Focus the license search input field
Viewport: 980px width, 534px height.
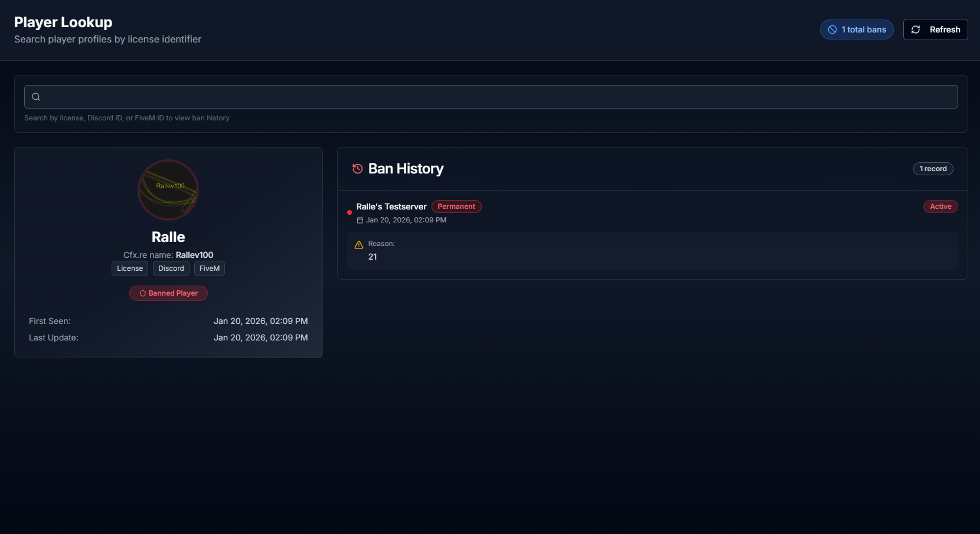click(x=496, y=97)
